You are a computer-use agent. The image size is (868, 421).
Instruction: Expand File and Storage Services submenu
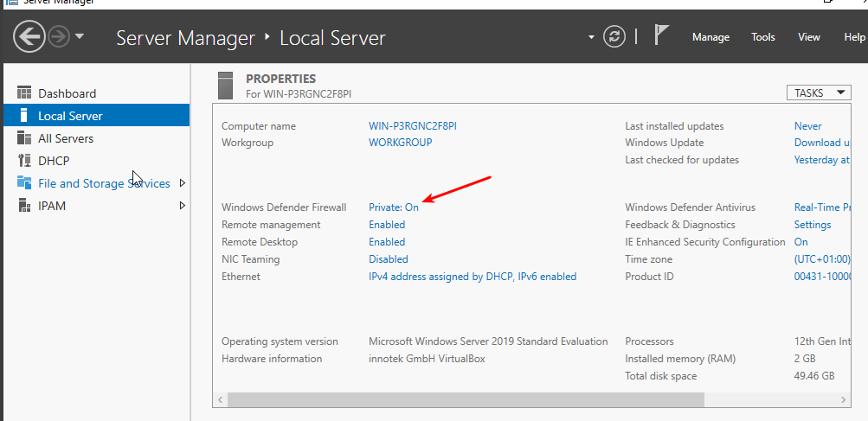coord(182,183)
